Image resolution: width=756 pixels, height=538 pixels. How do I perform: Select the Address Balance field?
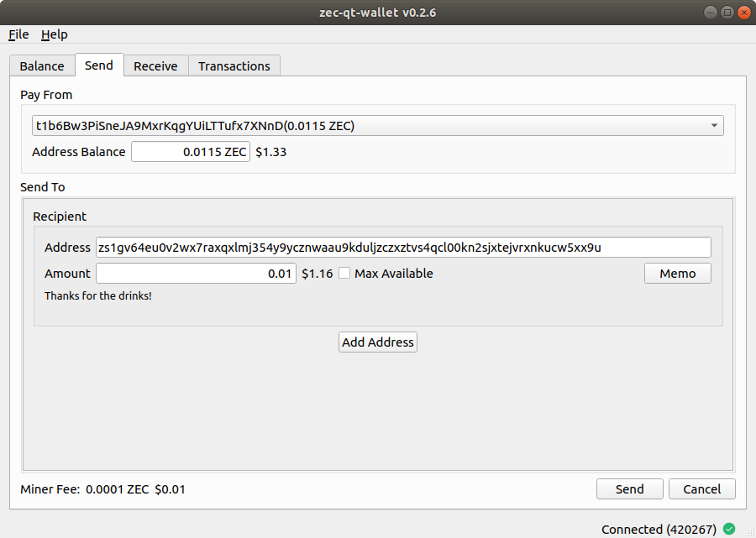191,152
